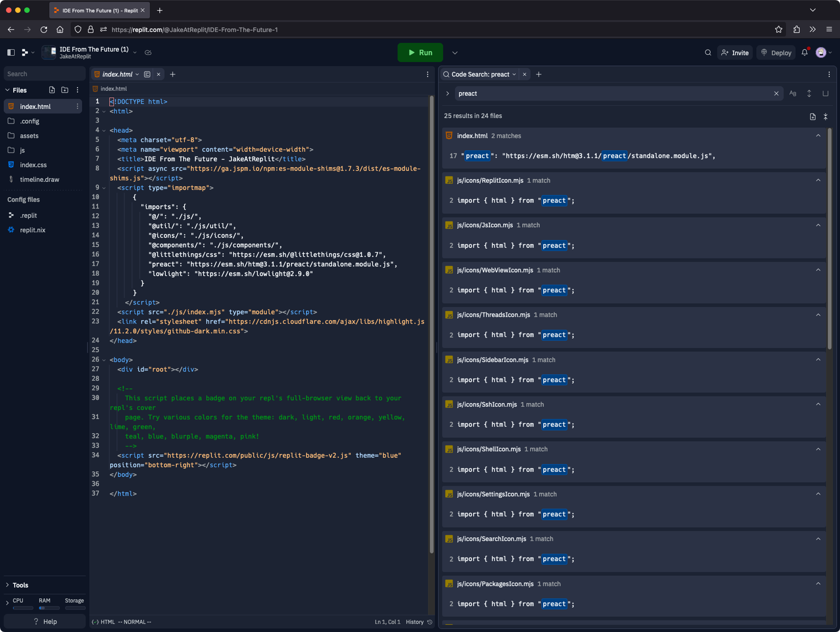Open index.html tab dropdown
The height and width of the screenshot is (632, 840).
[137, 74]
